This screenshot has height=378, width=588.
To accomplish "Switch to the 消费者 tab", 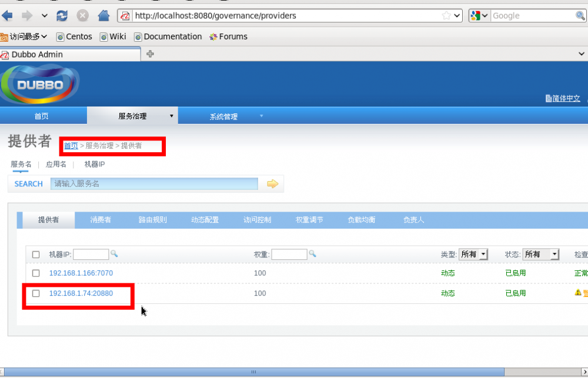I will [x=99, y=219].
